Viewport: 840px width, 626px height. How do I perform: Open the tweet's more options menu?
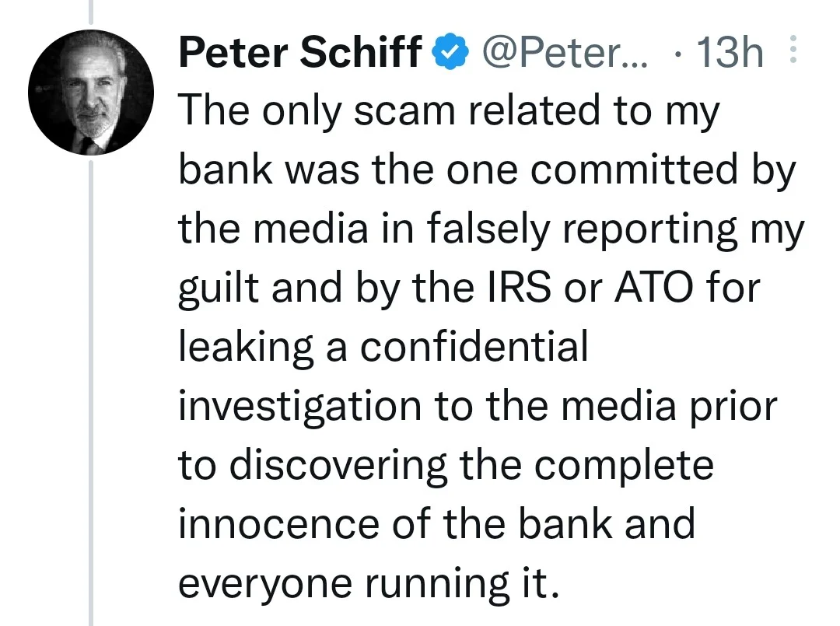coord(793,50)
